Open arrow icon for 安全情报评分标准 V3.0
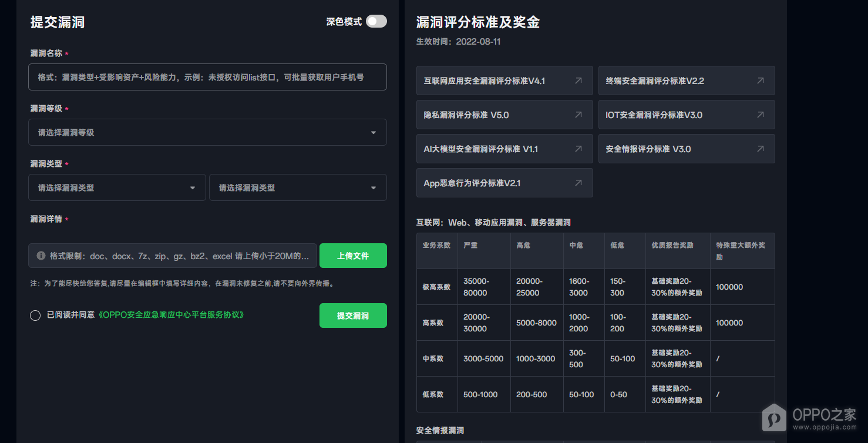 (761, 149)
